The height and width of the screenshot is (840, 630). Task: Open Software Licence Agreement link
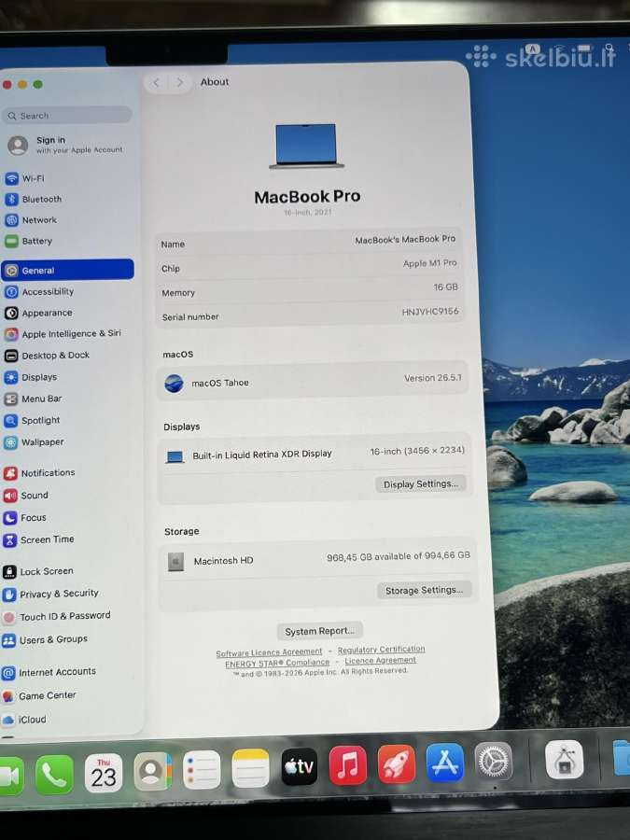point(269,652)
